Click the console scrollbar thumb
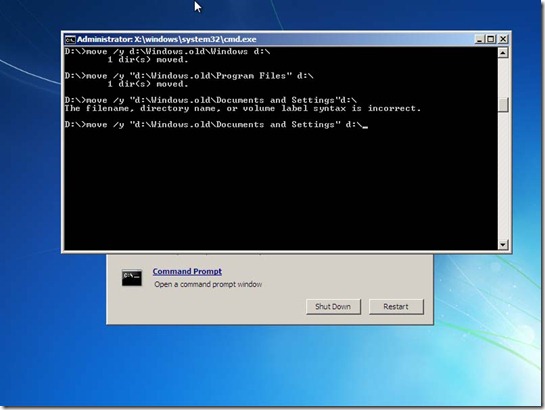This screenshot has width=545, height=410. (503, 104)
